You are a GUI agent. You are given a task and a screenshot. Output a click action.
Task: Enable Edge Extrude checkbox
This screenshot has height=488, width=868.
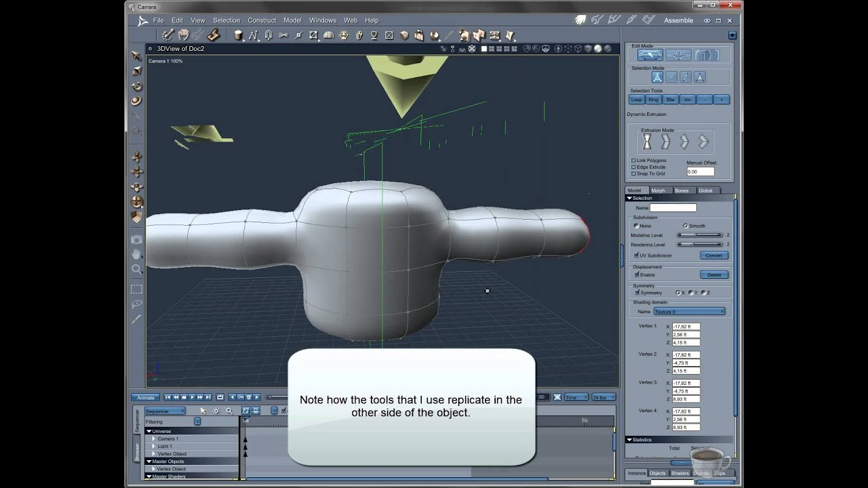pyautogui.click(x=634, y=167)
